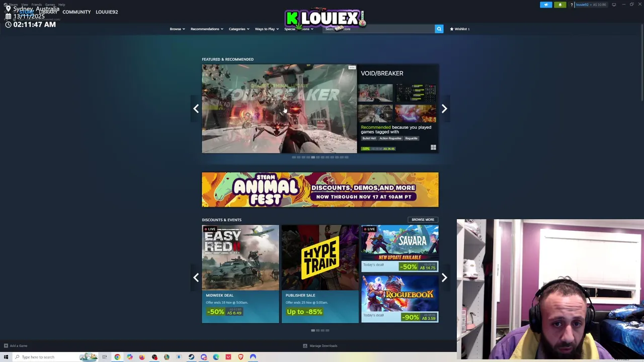Click the FEATURED & RECOMMENDED heading

227,59
